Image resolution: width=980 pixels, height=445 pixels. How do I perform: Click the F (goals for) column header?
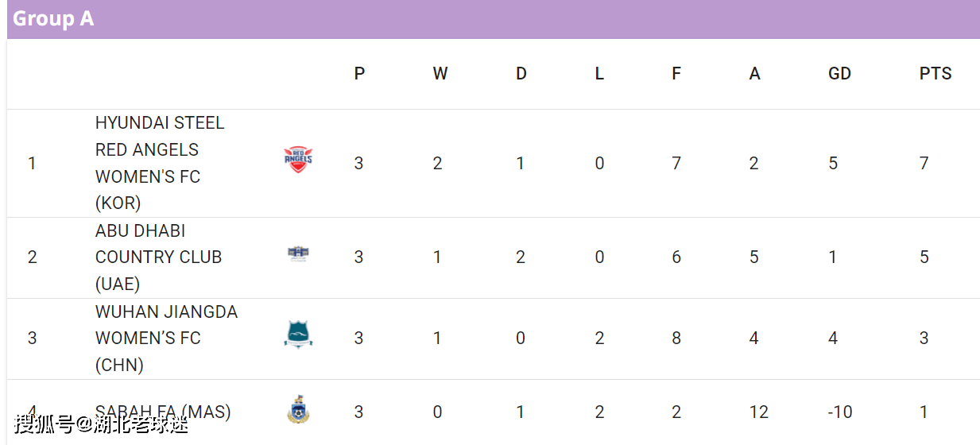[x=676, y=74]
